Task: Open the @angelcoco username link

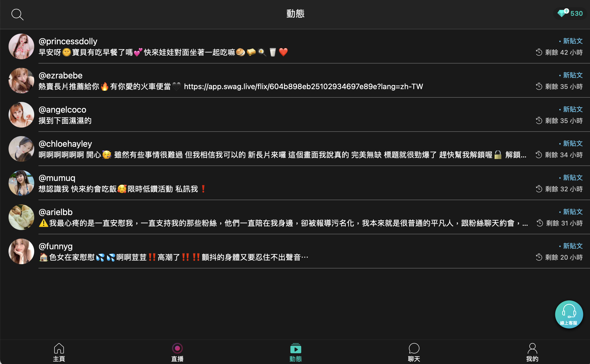Action: pos(63,110)
